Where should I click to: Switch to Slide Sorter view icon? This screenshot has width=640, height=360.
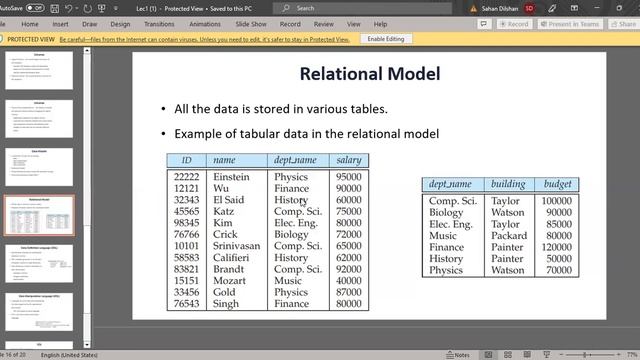508,355
